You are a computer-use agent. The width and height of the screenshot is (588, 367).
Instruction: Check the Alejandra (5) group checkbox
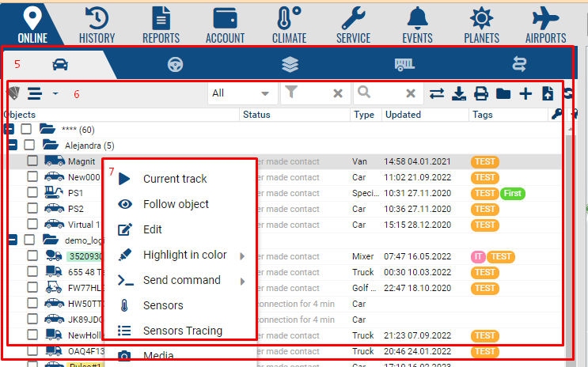coord(29,145)
